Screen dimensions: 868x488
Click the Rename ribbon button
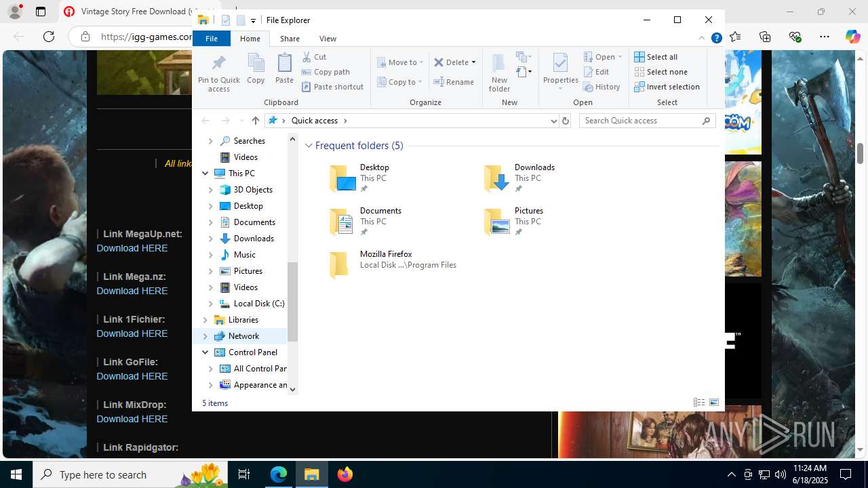(x=454, y=82)
